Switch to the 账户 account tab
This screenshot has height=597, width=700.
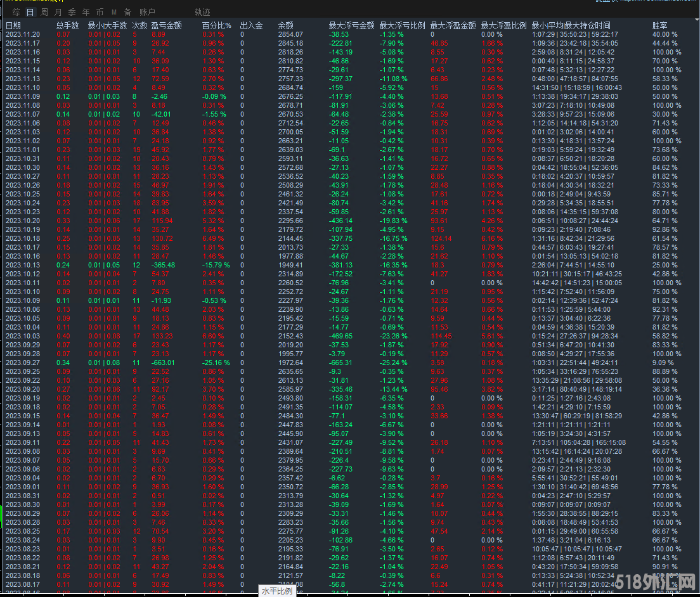click(x=147, y=12)
